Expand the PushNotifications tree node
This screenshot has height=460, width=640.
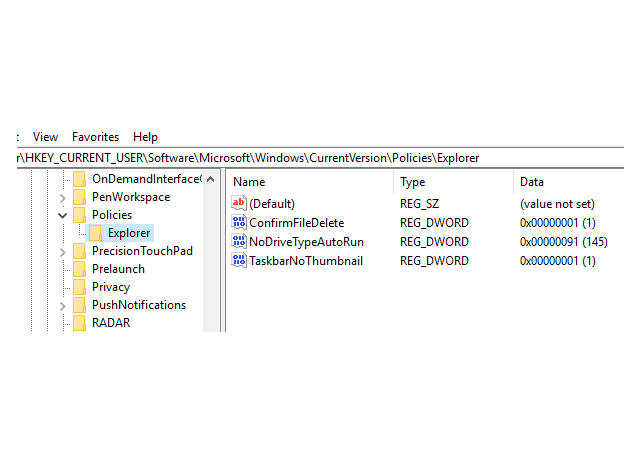(x=63, y=305)
